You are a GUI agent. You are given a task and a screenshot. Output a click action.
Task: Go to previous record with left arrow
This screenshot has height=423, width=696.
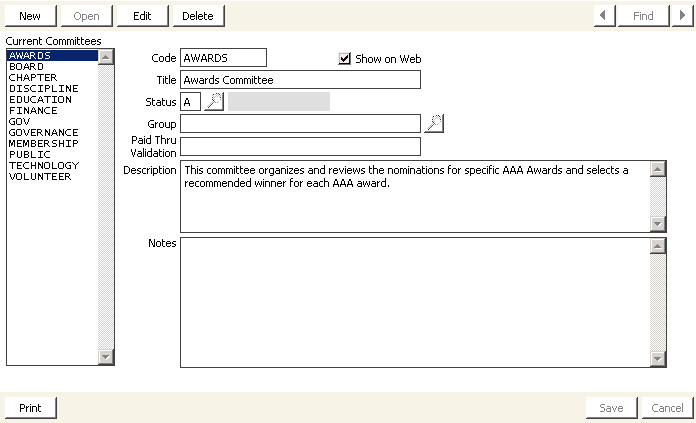[x=604, y=16]
